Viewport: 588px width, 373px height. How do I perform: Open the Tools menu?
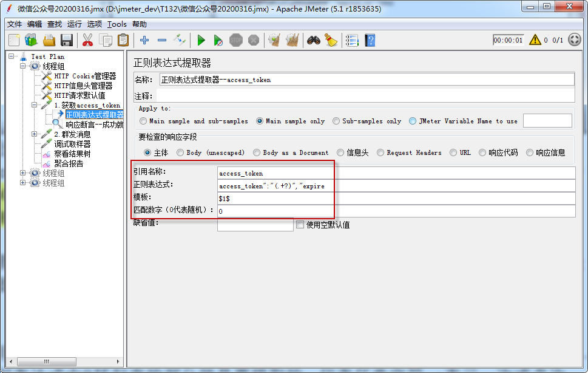pyautogui.click(x=117, y=24)
